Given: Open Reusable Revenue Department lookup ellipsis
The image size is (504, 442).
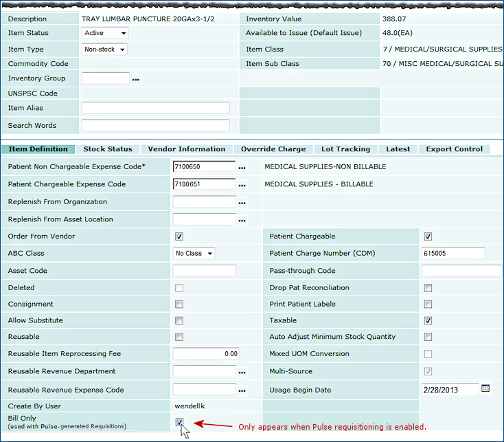Looking at the screenshot, I should 242,372.
